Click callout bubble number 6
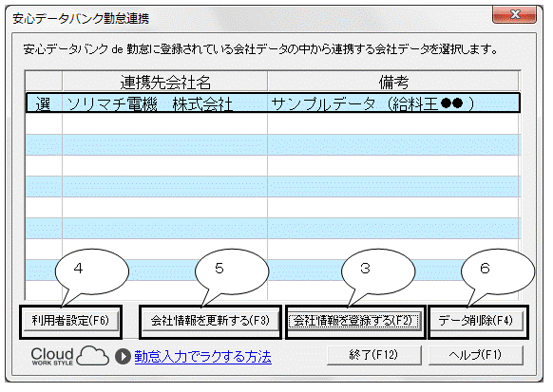 tap(498, 271)
